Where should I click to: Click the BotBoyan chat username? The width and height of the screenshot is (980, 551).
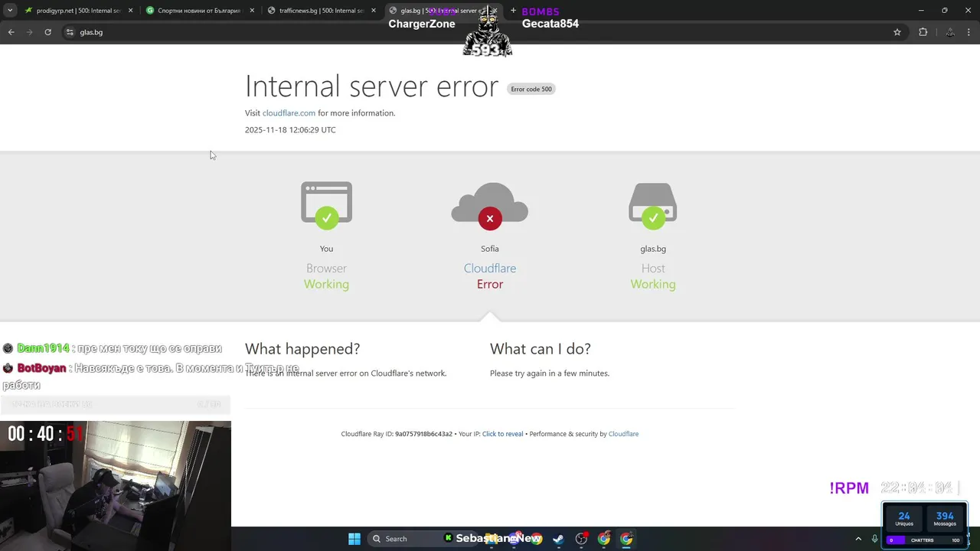[41, 368]
